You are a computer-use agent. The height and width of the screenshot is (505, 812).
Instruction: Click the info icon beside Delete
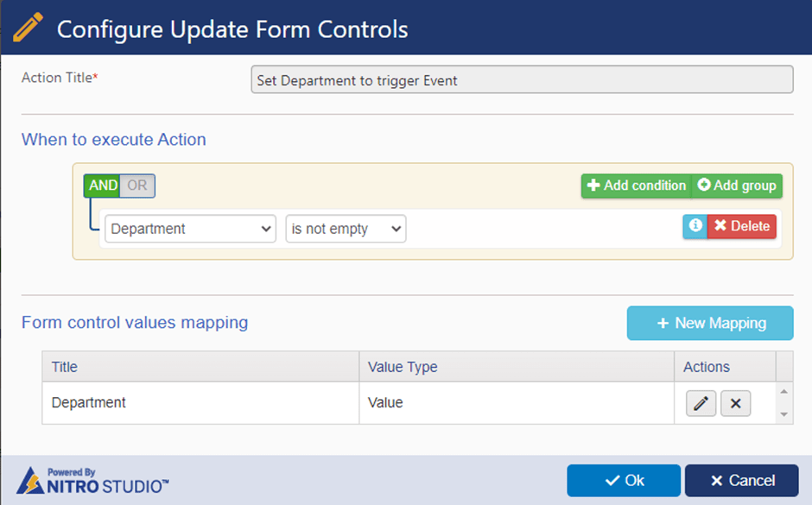click(x=695, y=226)
